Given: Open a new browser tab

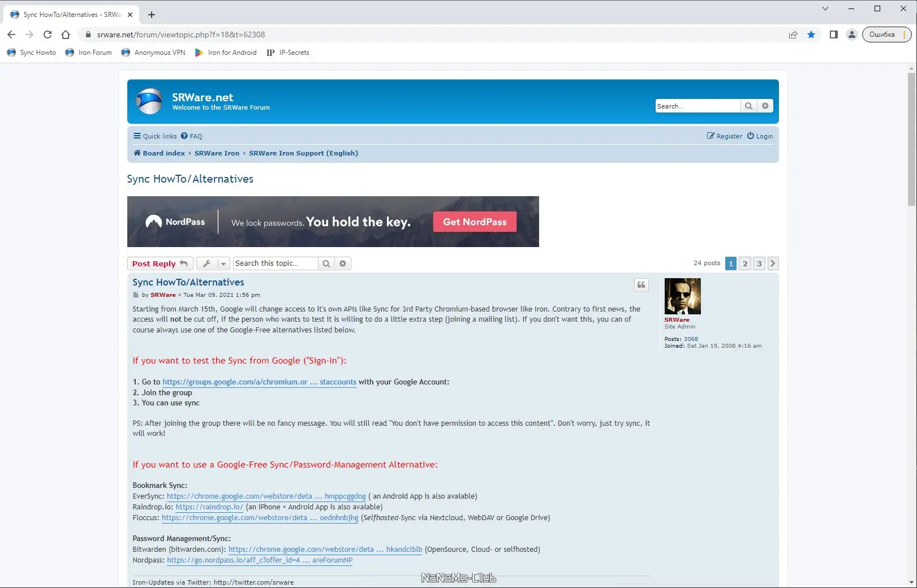Looking at the screenshot, I should [151, 15].
